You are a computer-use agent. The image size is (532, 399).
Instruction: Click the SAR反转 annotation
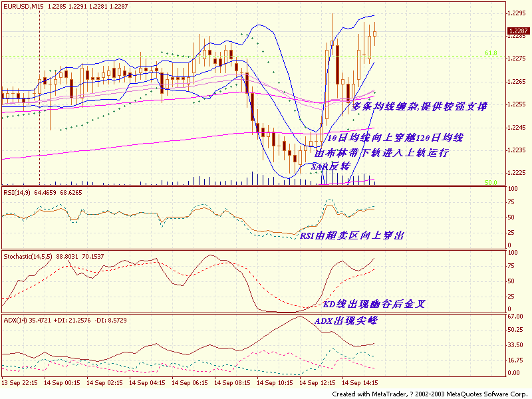[331, 166]
